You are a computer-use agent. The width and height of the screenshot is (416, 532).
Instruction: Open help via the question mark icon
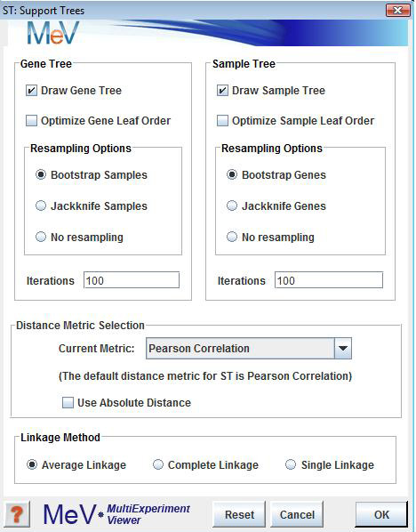tap(17, 514)
